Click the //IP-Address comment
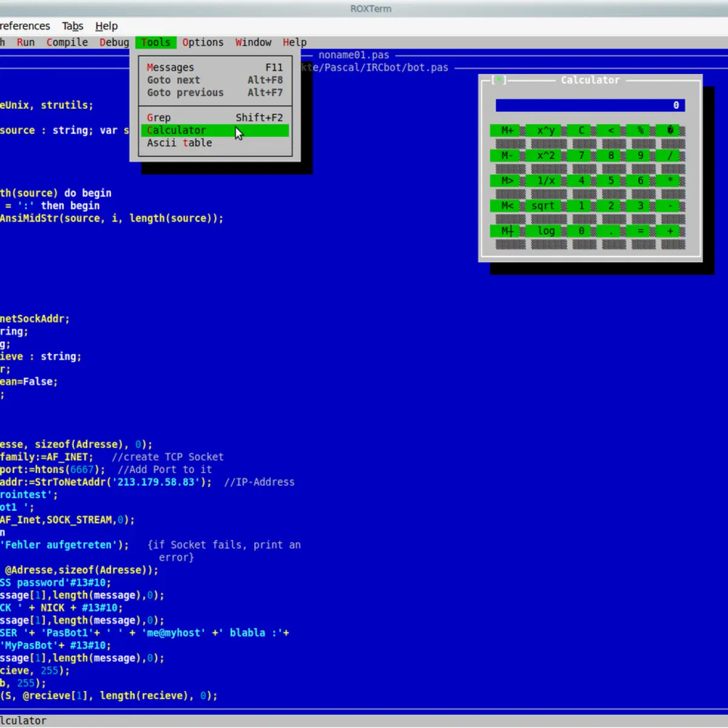This screenshot has height=728, width=728. coord(259,482)
